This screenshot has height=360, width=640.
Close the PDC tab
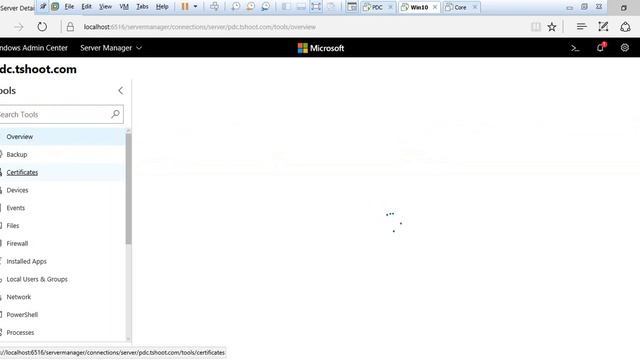pyautogui.click(x=390, y=7)
